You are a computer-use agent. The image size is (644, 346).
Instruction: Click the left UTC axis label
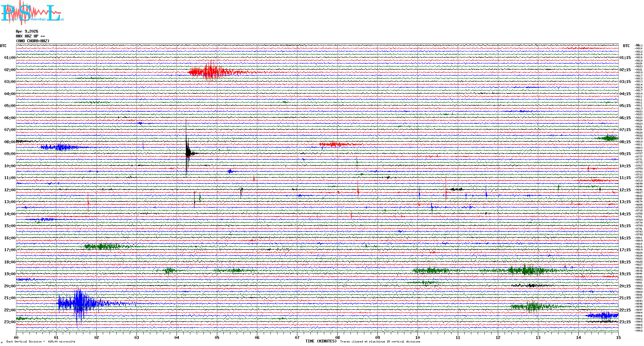[x=3, y=46]
